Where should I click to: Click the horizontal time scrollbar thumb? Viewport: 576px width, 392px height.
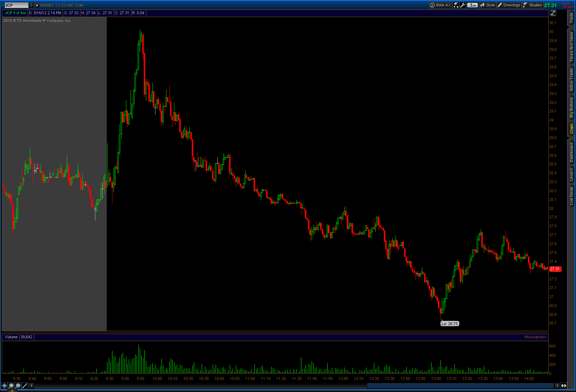coord(461,386)
